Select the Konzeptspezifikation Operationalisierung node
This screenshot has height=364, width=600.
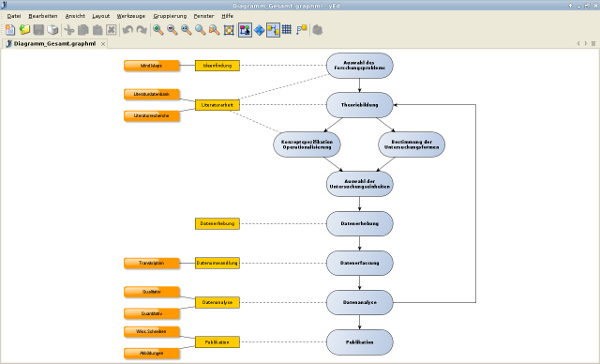pos(307,144)
